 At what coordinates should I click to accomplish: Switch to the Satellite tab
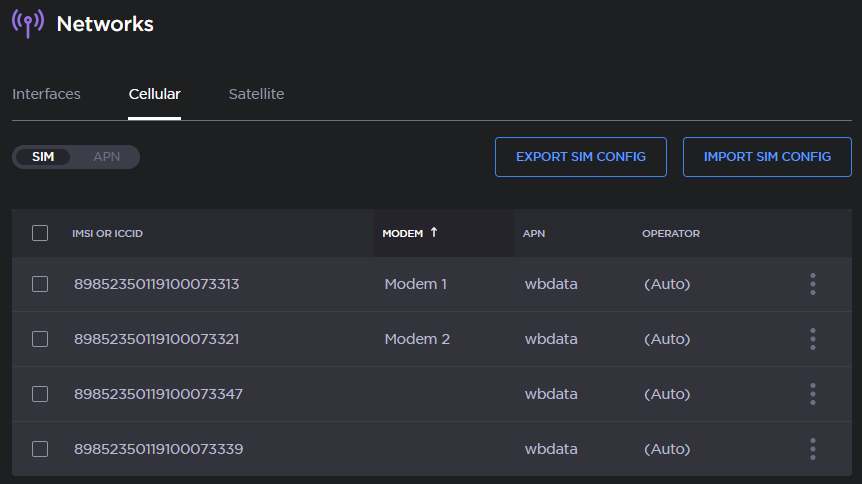[x=256, y=94]
